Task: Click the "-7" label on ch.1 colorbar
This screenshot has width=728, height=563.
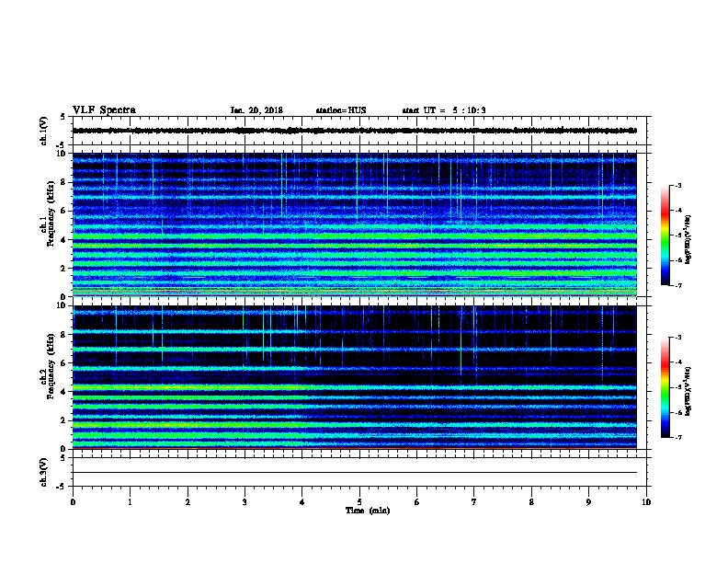Action: pos(677,285)
